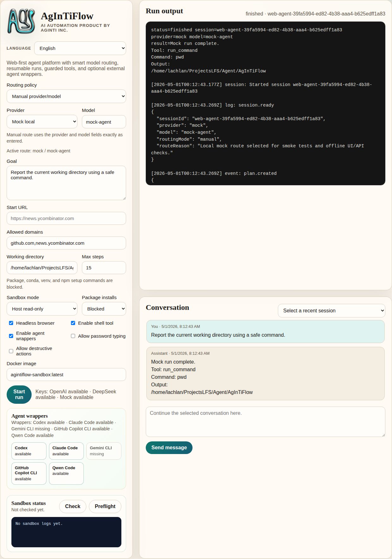Open the Select a recent session dropdown

(332, 311)
